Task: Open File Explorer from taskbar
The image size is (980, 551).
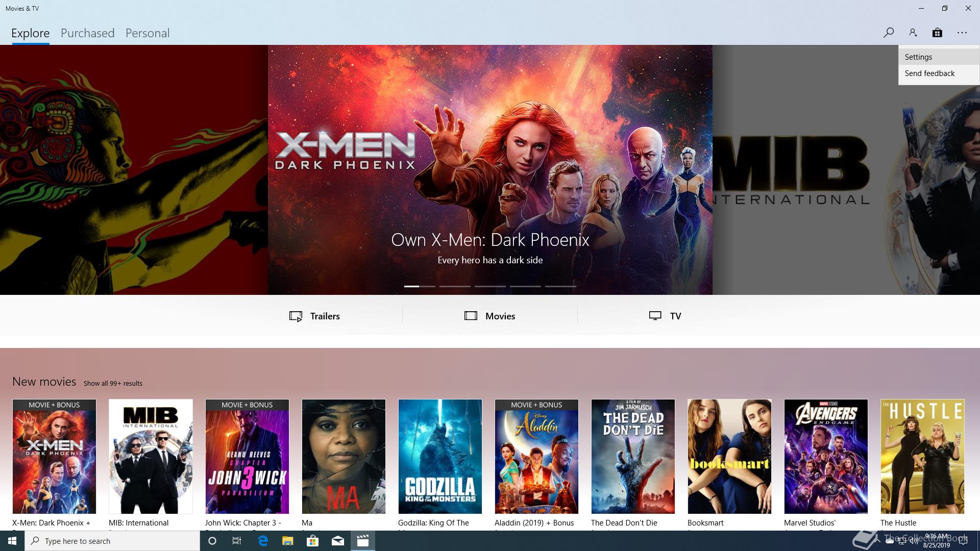Action: click(x=288, y=541)
